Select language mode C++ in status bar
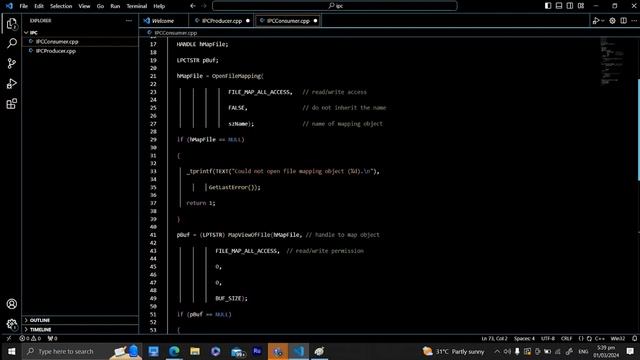This screenshot has height=360, width=640. (600, 338)
